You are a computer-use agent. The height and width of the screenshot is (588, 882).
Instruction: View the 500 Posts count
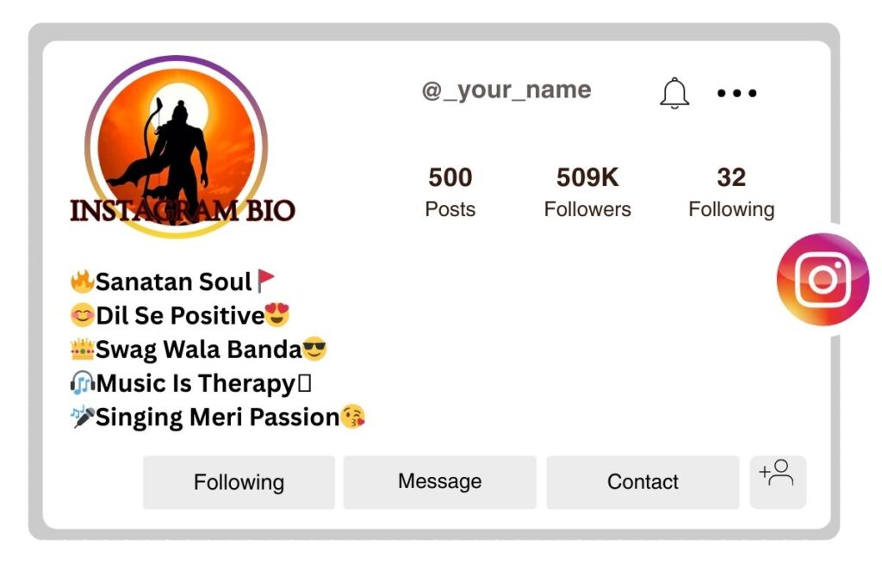coord(450,192)
